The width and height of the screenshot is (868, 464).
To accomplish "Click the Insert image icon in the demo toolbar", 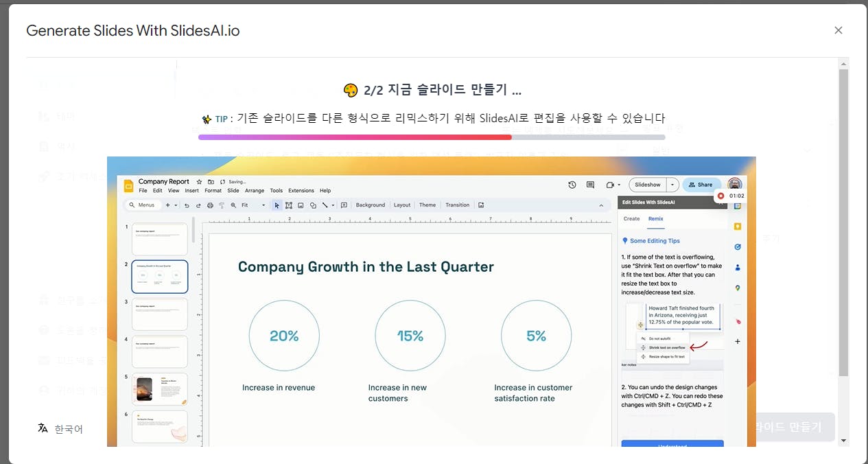I will (301, 205).
